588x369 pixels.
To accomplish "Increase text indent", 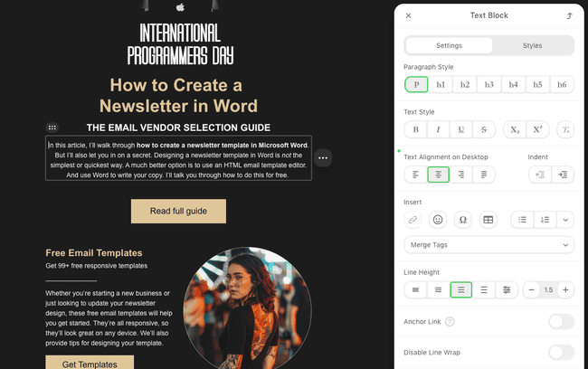I will [x=562, y=175].
